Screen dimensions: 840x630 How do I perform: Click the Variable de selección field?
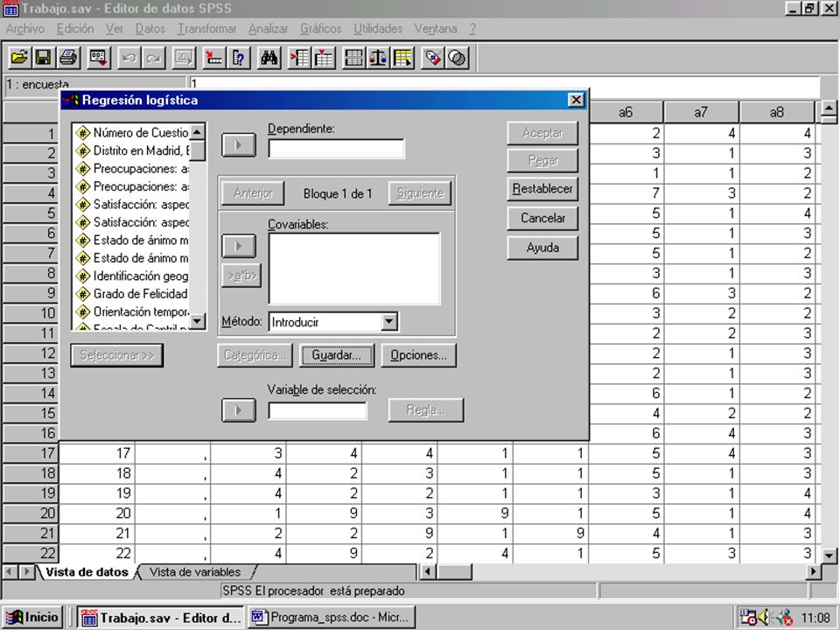(318, 410)
